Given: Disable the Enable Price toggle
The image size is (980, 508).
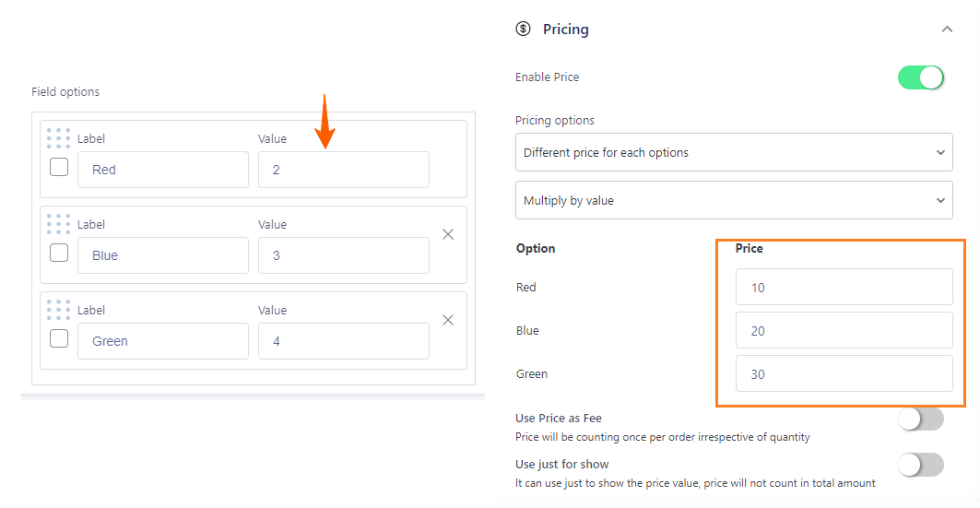Looking at the screenshot, I should (921, 77).
